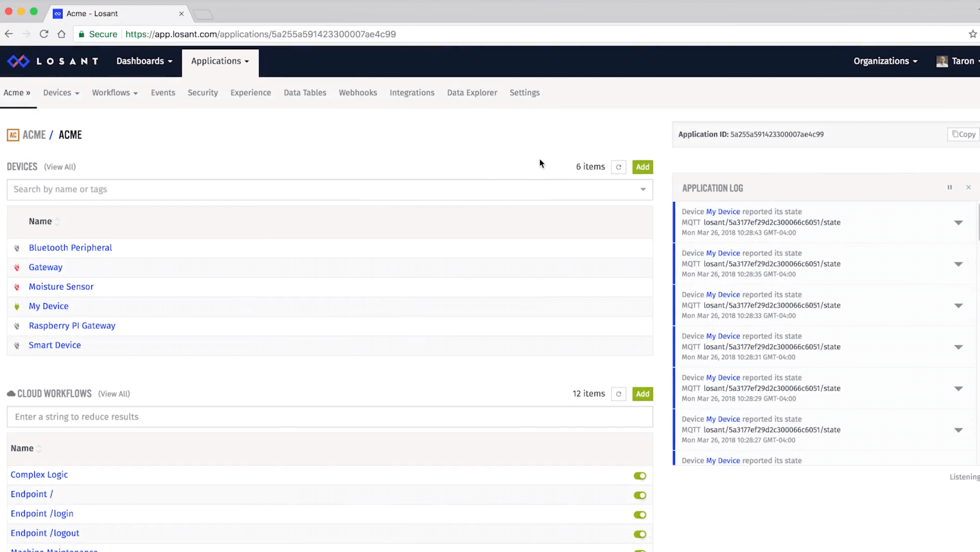Image resolution: width=980 pixels, height=552 pixels.
Task: Sort devices by the Name column
Action: click(x=44, y=221)
